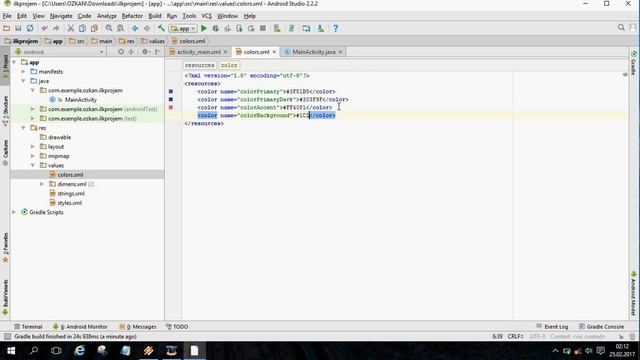Expand the layout folder node
640x360 pixels.
pos(33,147)
